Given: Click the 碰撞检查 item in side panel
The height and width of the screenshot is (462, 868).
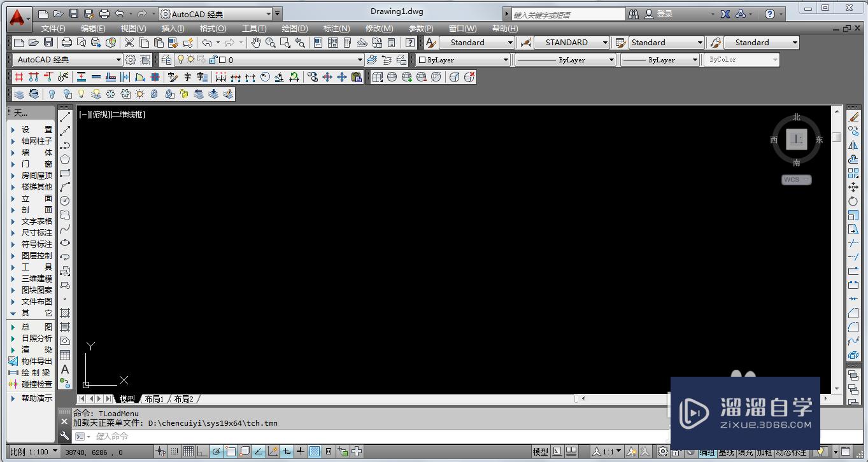Looking at the screenshot, I should click(32, 384).
